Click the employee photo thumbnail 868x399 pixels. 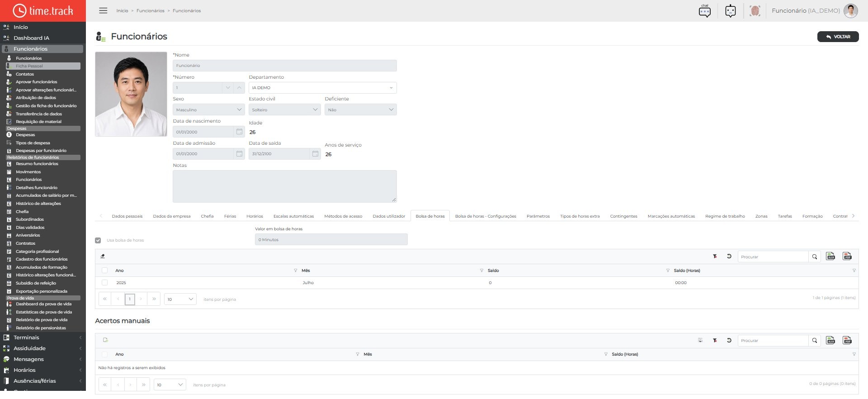[x=131, y=94]
